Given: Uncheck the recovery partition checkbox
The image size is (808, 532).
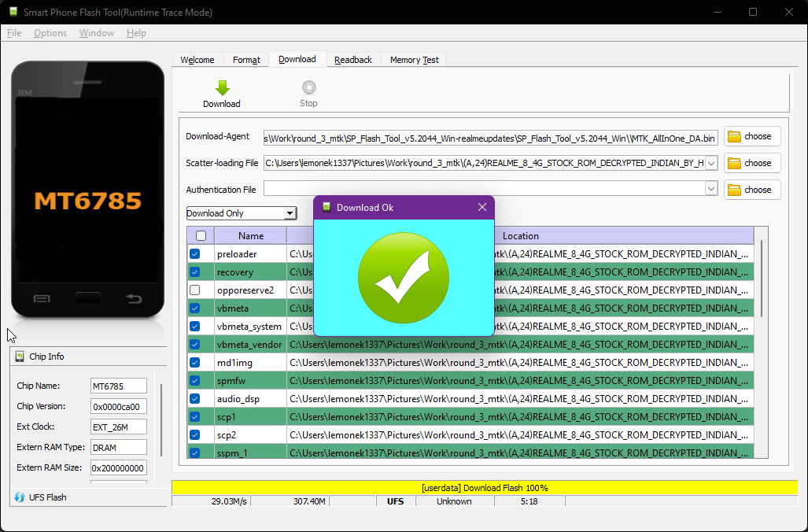Looking at the screenshot, I should [x=195, y=272].
